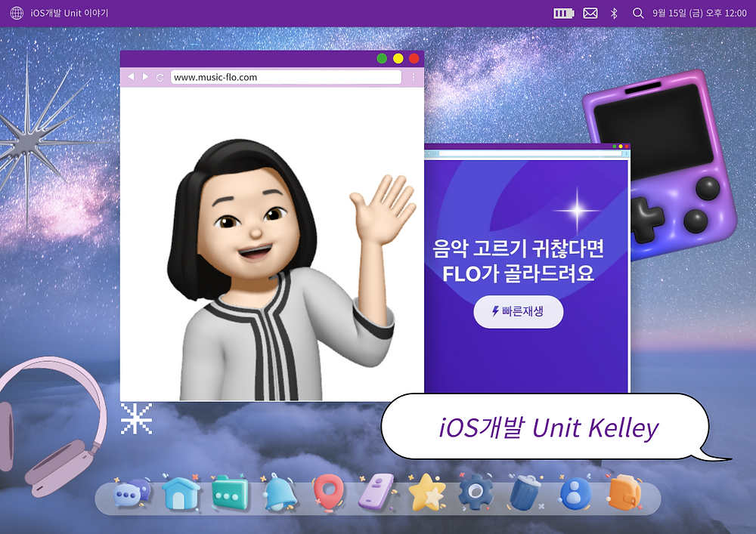Screen dimensions: 756x534
Task: Open the notification bell icon in the dock
Action: click(280, 492)
